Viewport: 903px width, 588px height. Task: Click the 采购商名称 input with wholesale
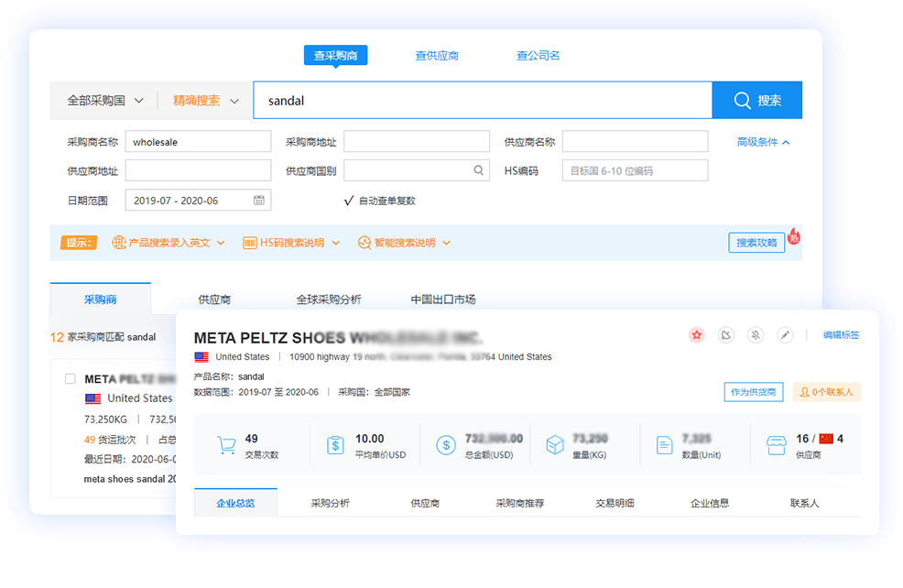(198, 142)
